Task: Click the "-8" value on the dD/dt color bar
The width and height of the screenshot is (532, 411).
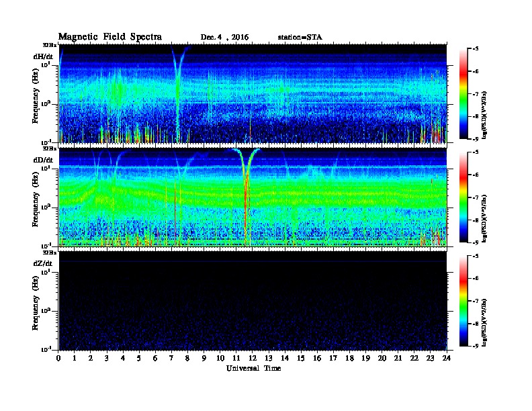Action: [x=475, y=220]
